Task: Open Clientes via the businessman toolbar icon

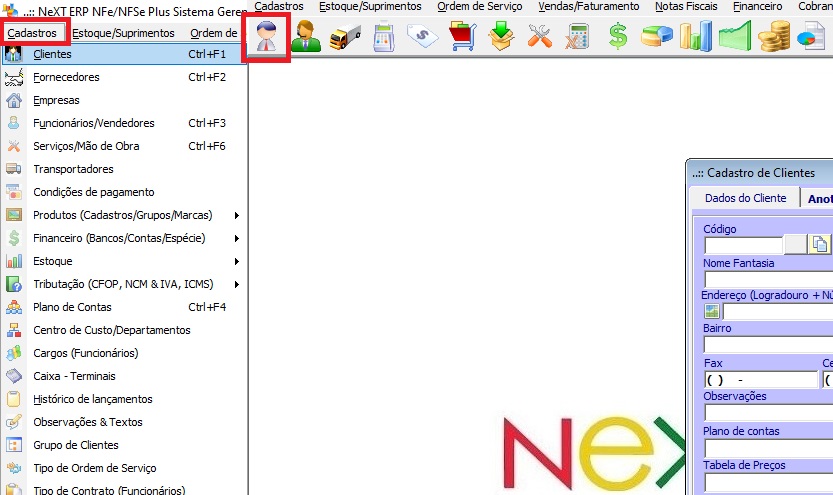Action: coord(266,37)
